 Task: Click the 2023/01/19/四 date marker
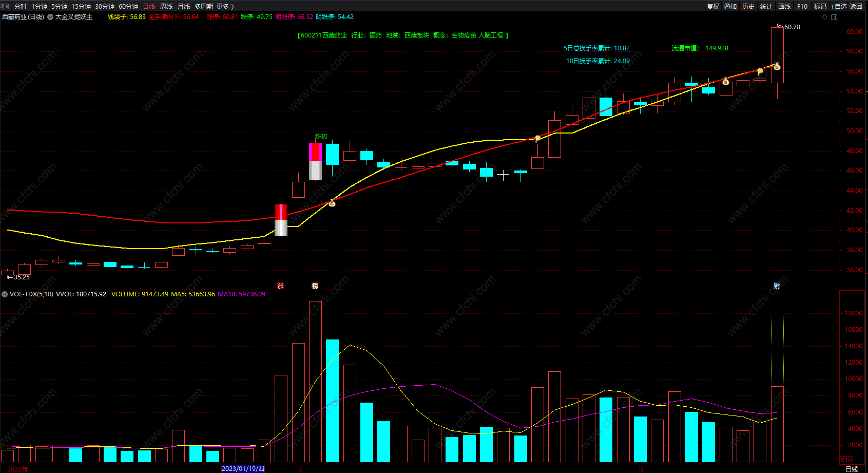tap(243, 469)
